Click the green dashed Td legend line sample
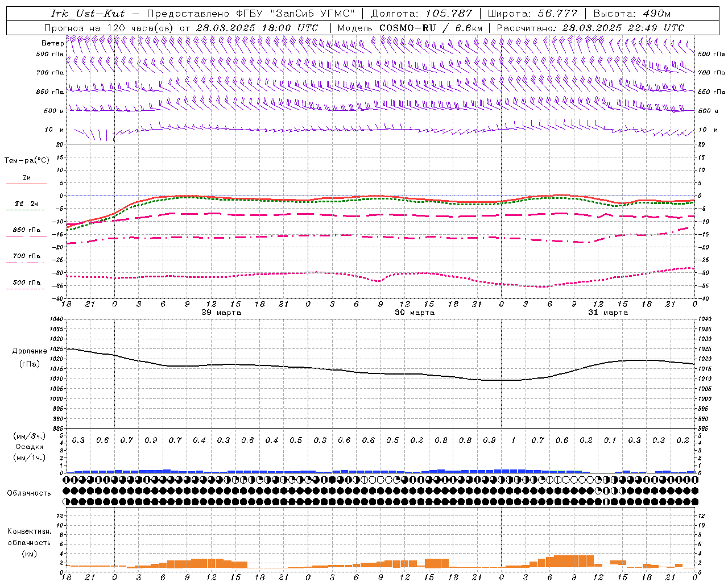This screenshot has height=582, width=728. tap(26, 210)
